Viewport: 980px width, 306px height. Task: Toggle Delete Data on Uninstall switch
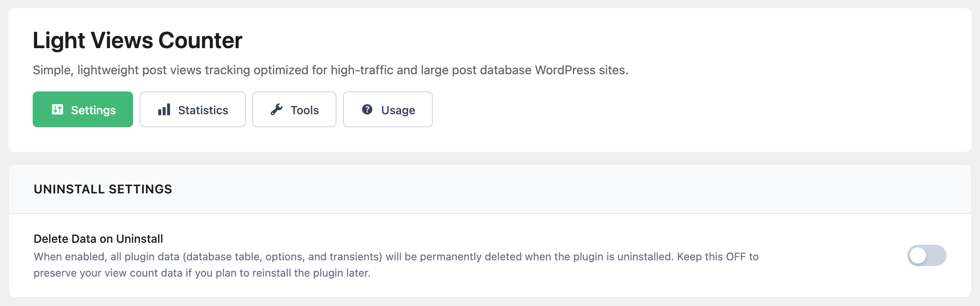tap(927, 255)
